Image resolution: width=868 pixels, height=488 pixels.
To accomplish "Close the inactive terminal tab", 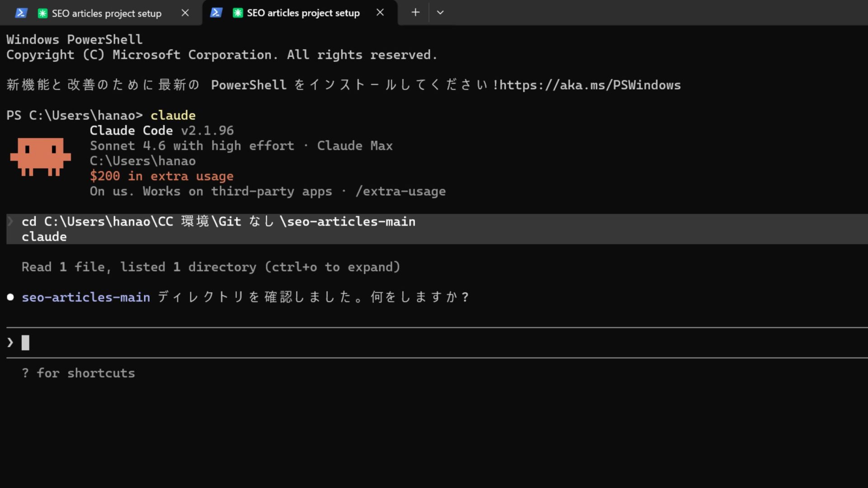I will click(185, 13).
